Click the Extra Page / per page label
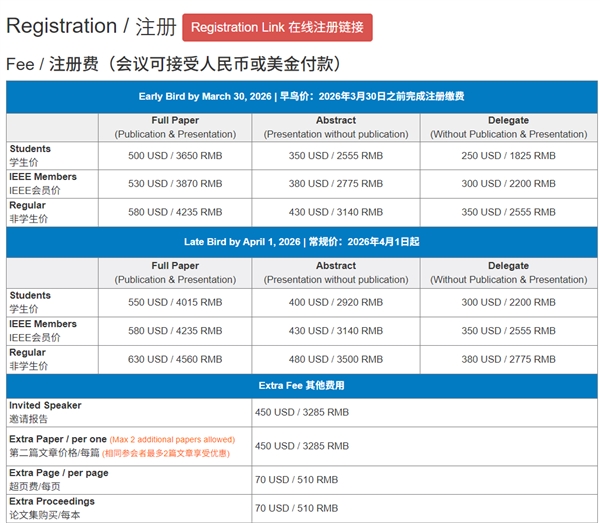 [58, 473]
